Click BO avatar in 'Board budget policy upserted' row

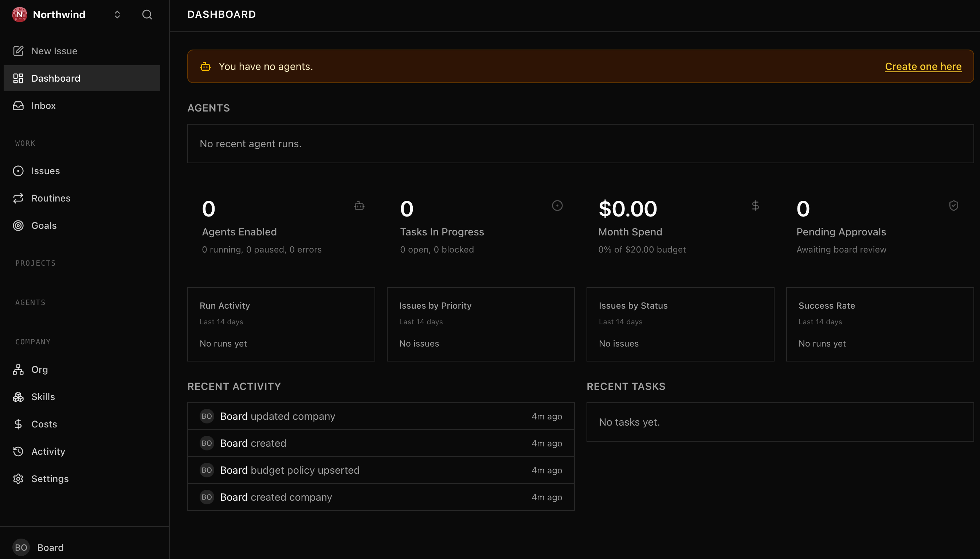(207, 470)
